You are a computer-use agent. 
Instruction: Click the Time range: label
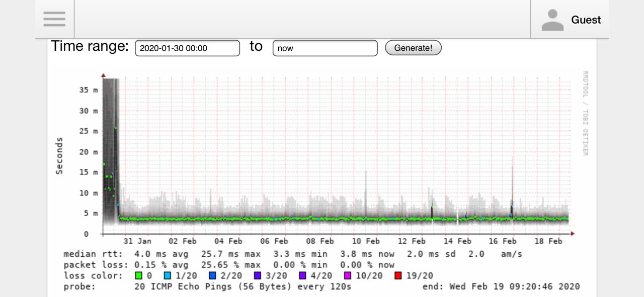tap(90, 46)
